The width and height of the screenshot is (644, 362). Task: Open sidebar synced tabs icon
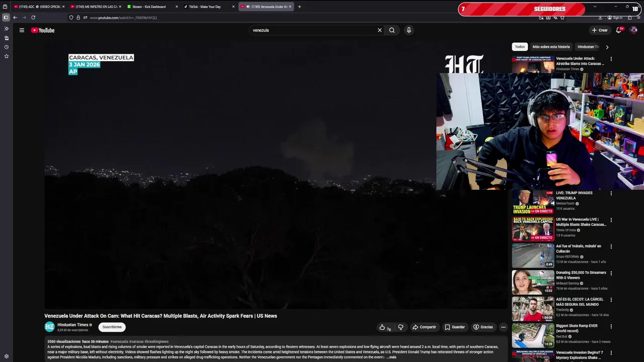[x=6, y=38]
